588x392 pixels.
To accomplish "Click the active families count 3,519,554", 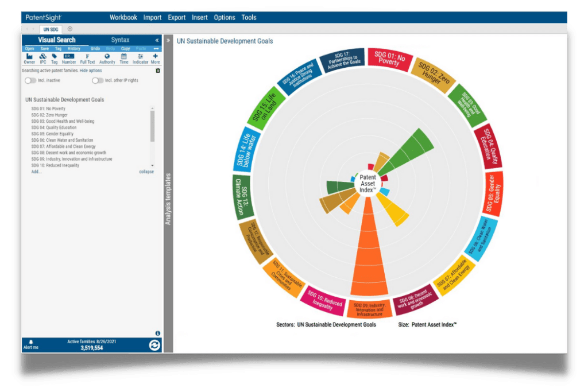I will click(91, 348).
